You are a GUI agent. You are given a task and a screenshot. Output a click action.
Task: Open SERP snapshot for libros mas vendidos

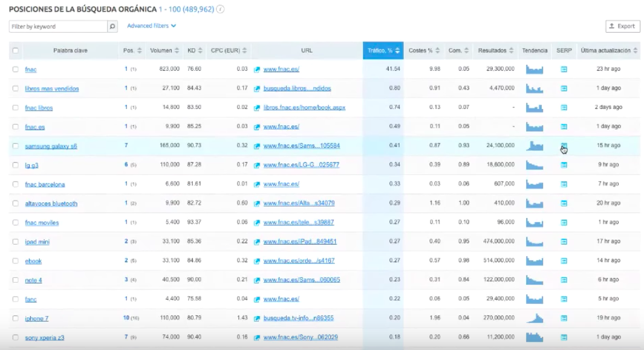[x=564, y=88]
